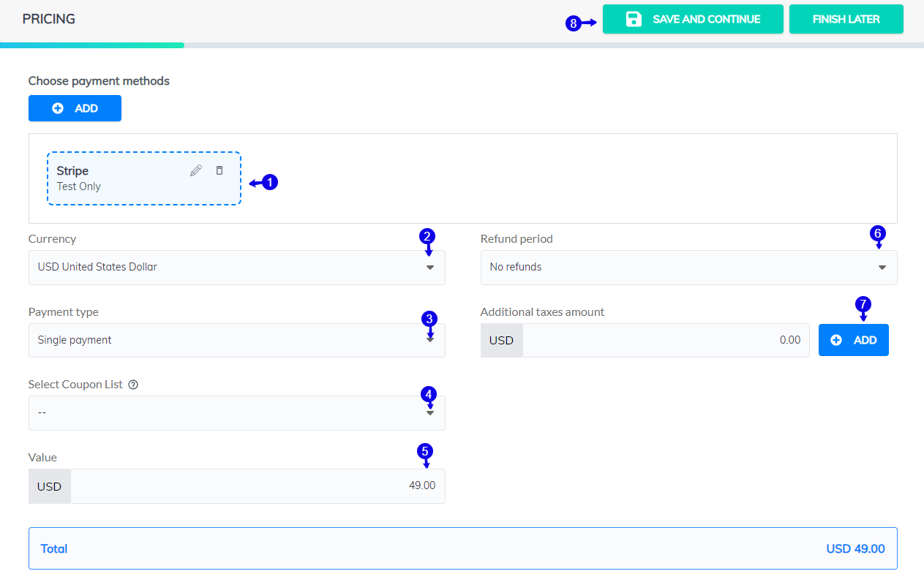The height and width of the screenshot is (582, 924).
Task: Click ADD to create a new payment method
Action: pos(75,107)
